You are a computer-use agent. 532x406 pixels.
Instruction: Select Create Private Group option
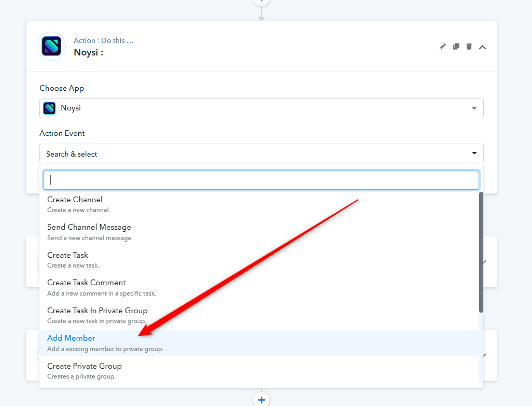(x=259, y=371)
